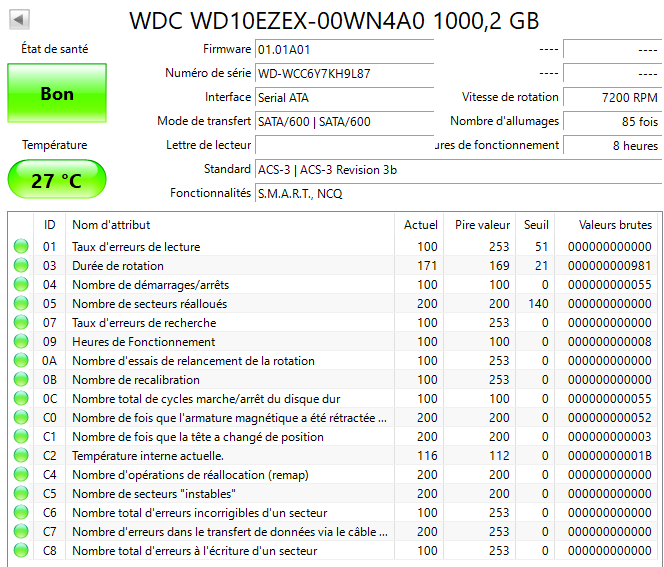The width and height of the screenshot is (664, 567).
Task: Click the Nom d'attribut column header
Action: (230, 225)
